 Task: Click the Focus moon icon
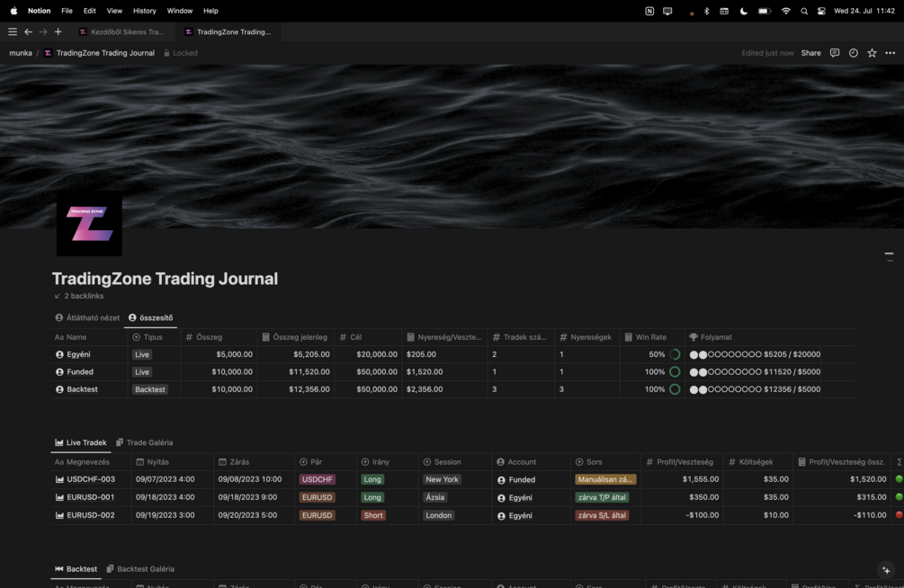743,11
